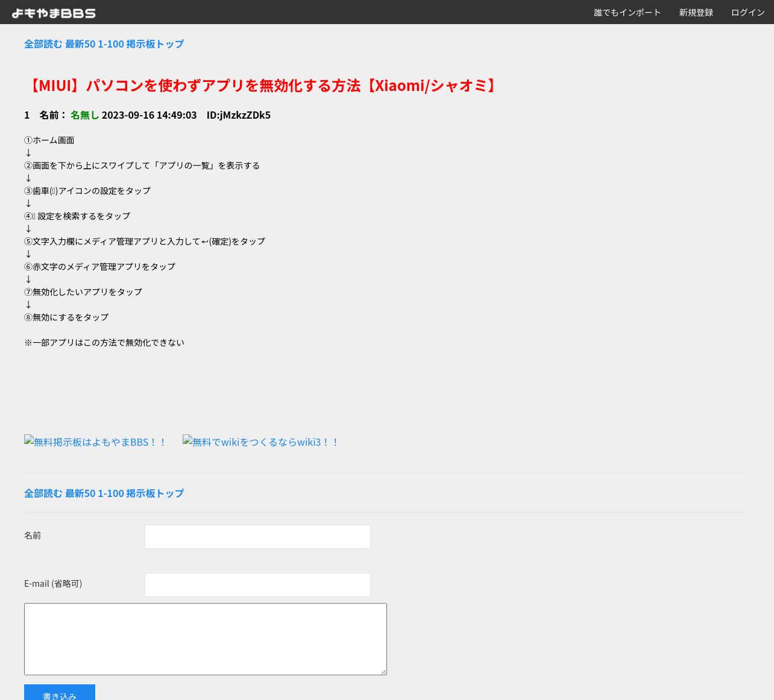774x700 pixels.
Task: Click the 名前 field label
Action: (x=33, y=536)
